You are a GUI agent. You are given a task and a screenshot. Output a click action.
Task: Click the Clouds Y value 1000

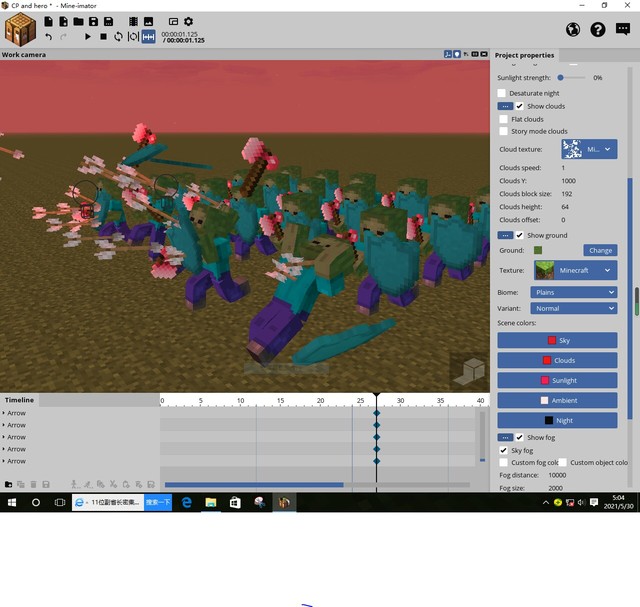click(x=568, y=181)
